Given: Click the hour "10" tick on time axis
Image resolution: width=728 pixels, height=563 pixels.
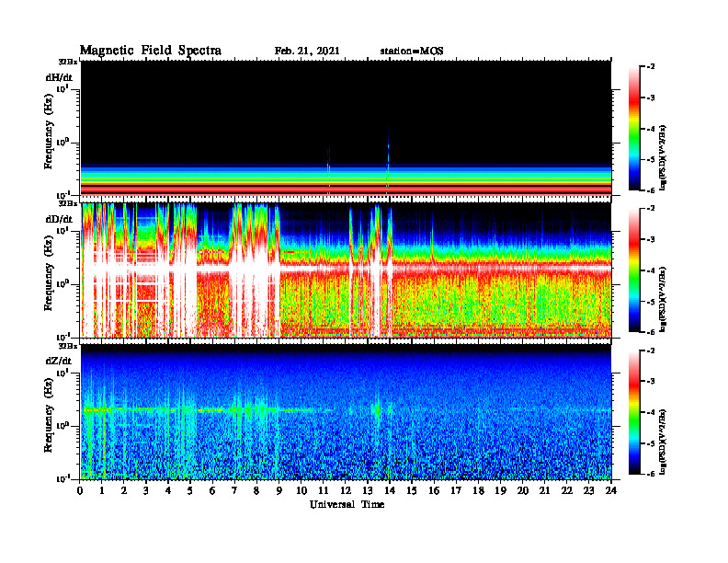Looking at the screenshot, I should pos(301,491).
